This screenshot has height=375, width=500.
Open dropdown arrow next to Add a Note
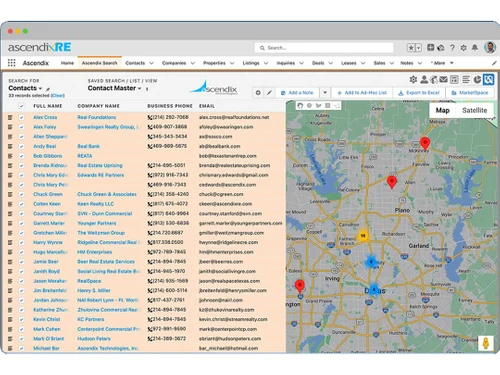click(x=325, y=93)
